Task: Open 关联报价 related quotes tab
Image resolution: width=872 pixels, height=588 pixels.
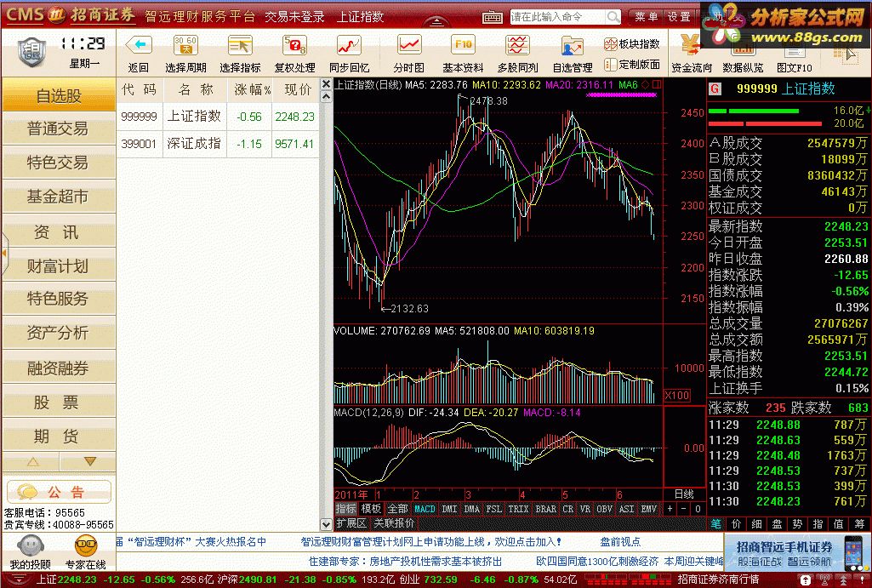Action: [394, 523]
